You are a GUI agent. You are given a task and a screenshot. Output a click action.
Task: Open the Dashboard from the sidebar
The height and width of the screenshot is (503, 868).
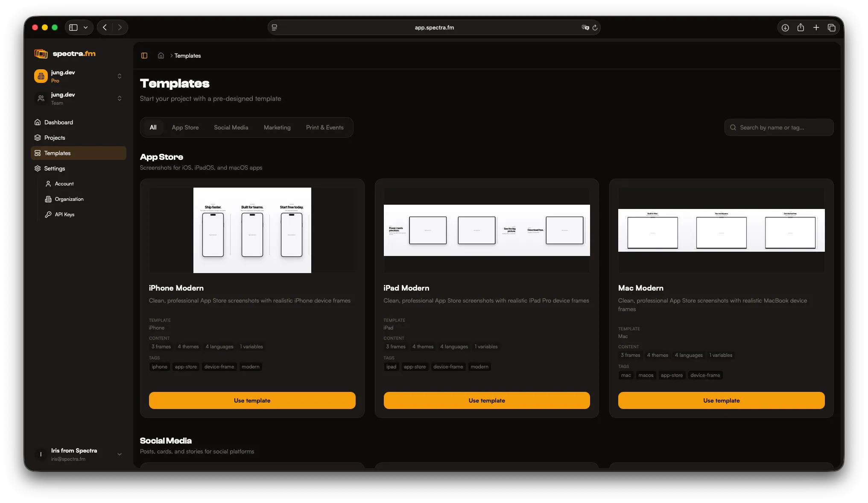[x=58, y=122]
